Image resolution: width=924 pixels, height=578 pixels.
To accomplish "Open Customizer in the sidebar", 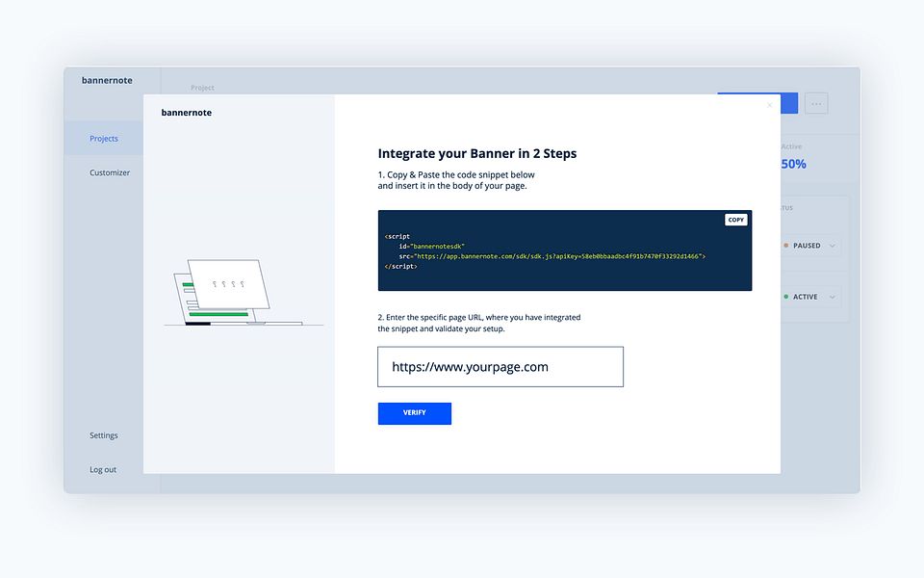I will tap(110, 172).
